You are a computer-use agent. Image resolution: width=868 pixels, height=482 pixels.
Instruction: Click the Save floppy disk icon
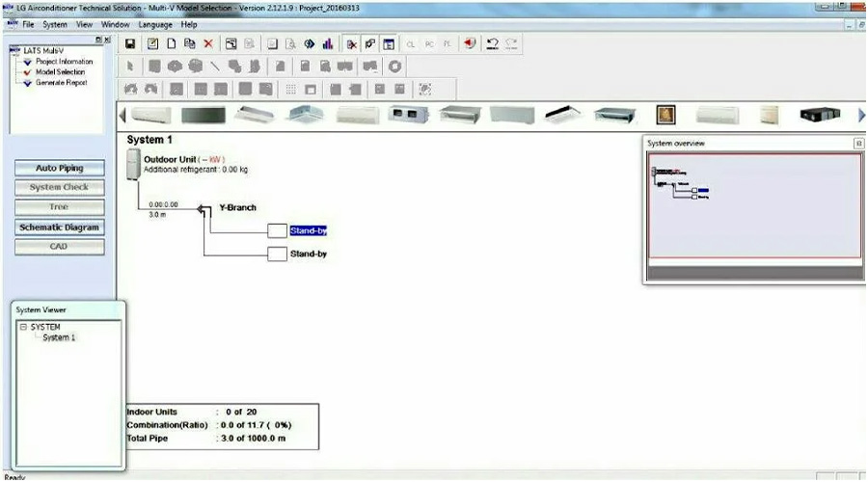130,43
